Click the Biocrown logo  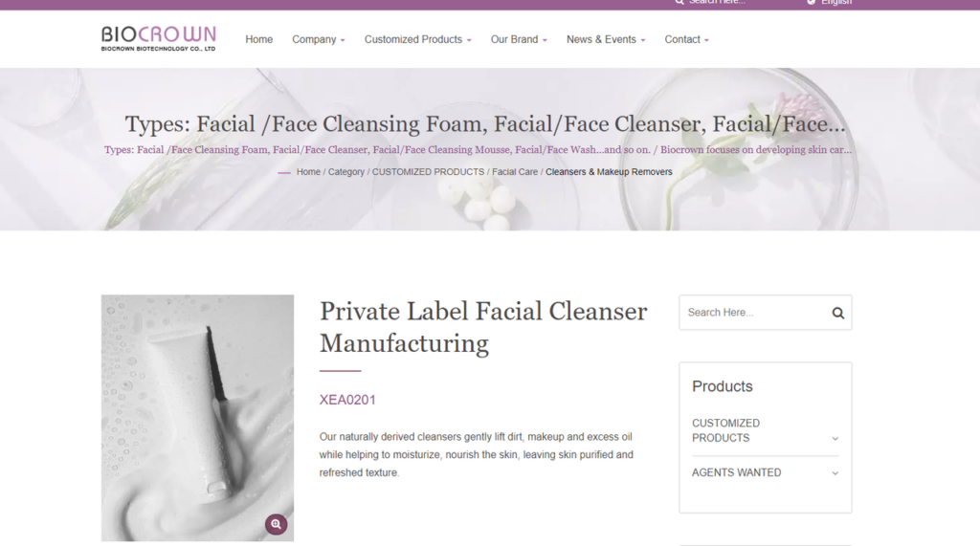click(x=158, y=39)
